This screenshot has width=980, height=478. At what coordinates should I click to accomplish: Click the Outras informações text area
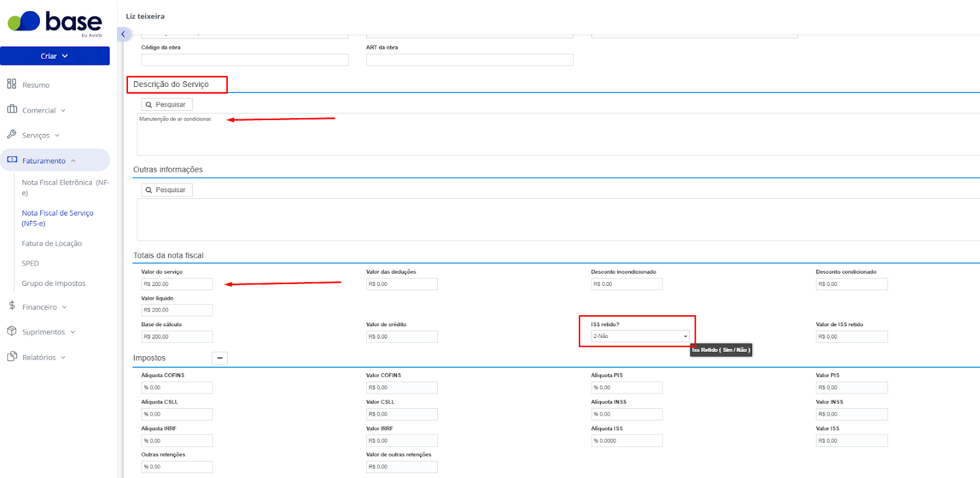[x=558, y=220]
